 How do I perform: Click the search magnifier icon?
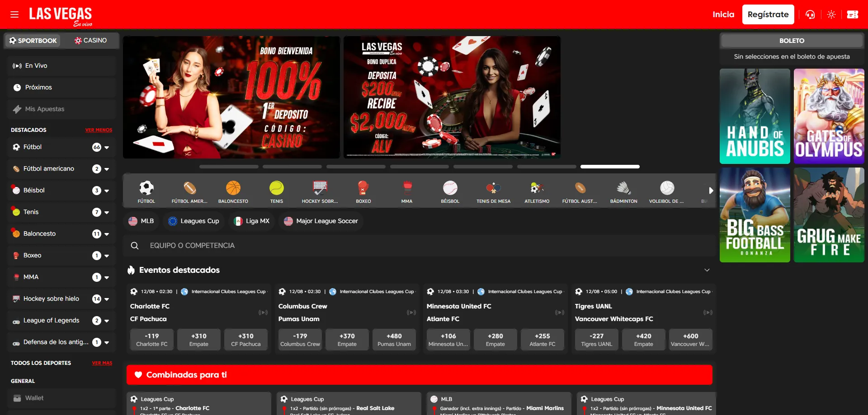134,246
